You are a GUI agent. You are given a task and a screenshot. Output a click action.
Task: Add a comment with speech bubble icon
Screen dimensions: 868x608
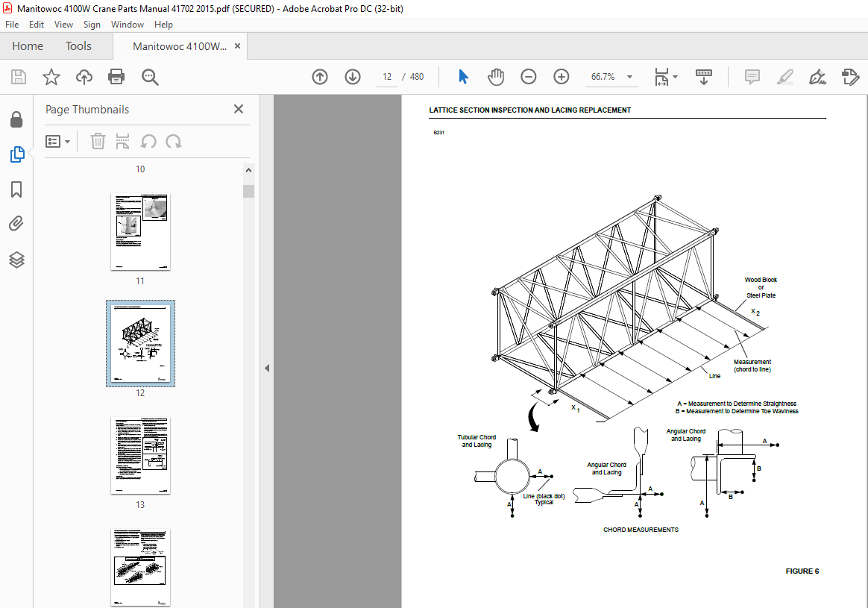(752, 76)
